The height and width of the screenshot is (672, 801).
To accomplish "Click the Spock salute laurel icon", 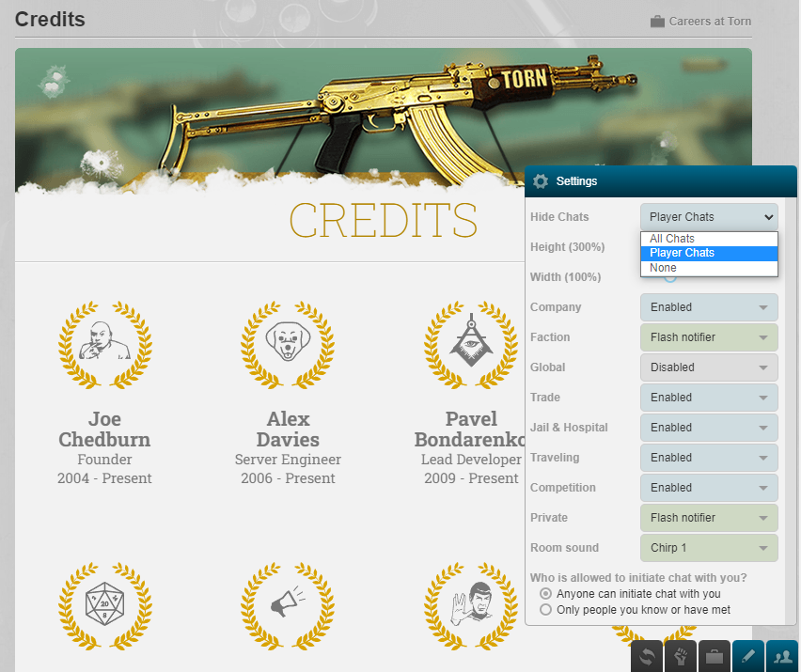I will pyautogui.click(x=471, y=606).
